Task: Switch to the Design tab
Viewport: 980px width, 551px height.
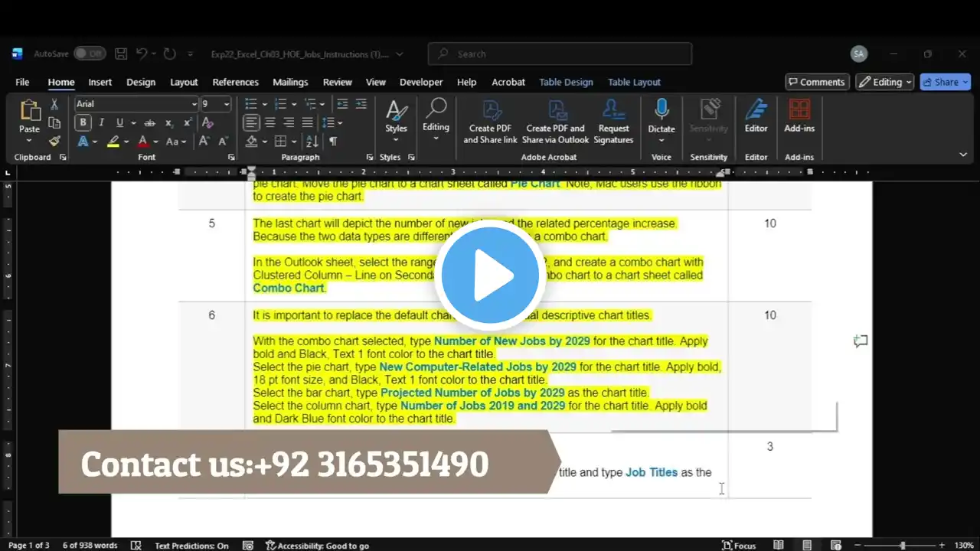Action: pyautogui.click(x=141, y=82)
